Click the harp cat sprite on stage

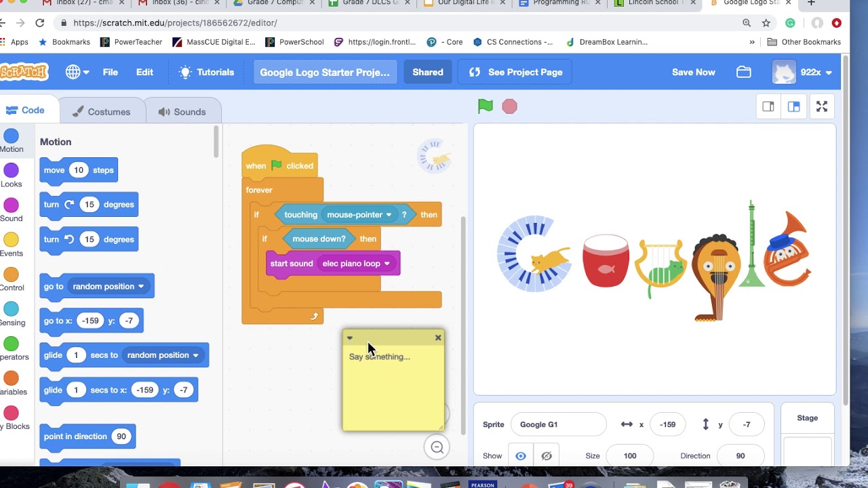tap(660, 270)
